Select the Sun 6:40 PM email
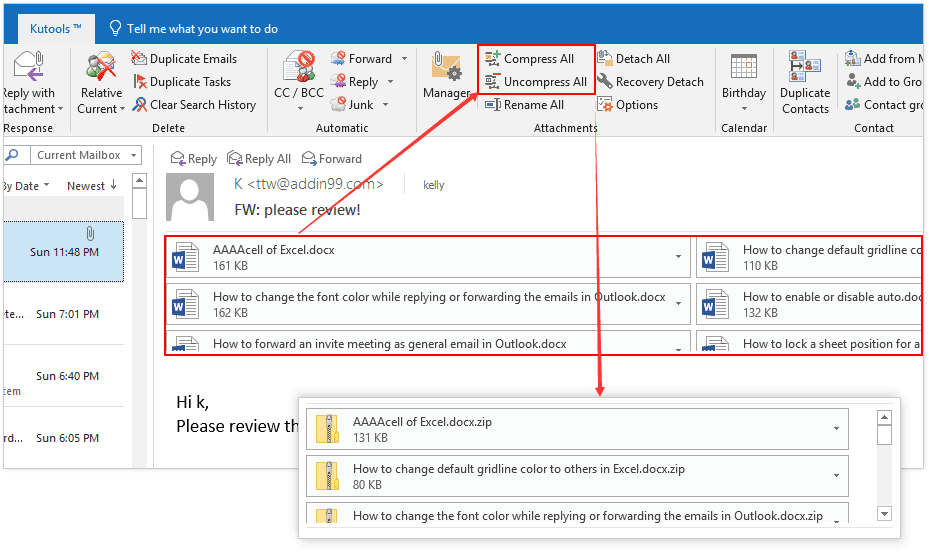 64,376
